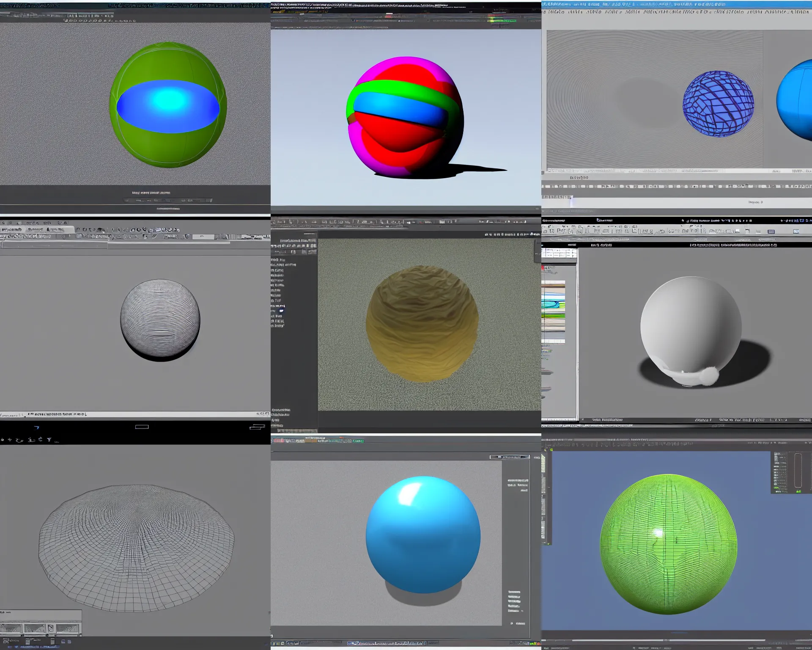
Task: Click the funnel-shaped icon above the wireframe disc
Action: pyautogui.click(x=49, y=440)
